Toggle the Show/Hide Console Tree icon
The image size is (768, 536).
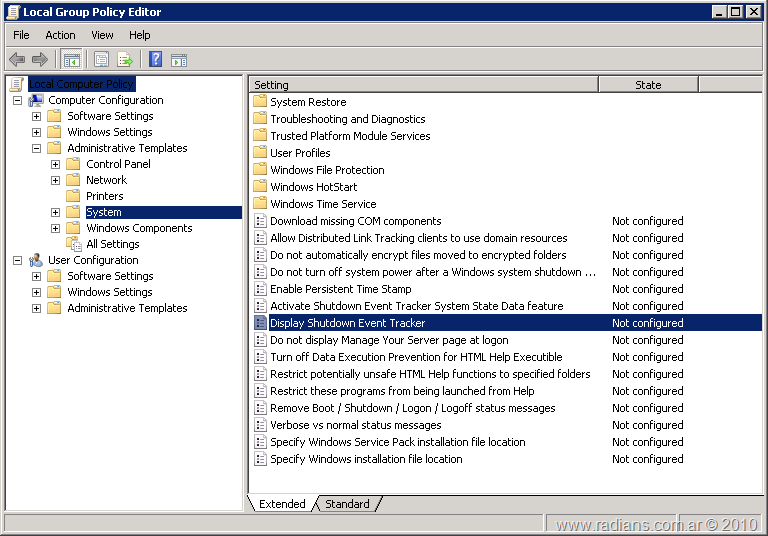(72, 60)
